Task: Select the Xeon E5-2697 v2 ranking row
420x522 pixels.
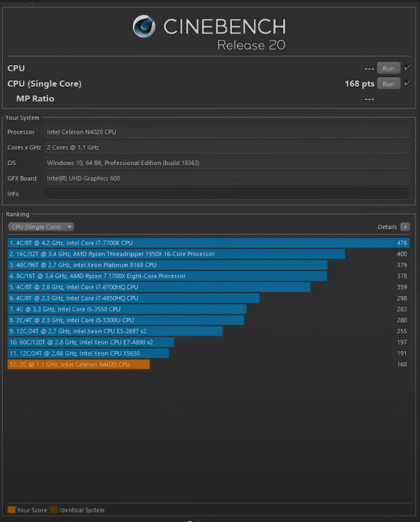Action: coord(209,331)
